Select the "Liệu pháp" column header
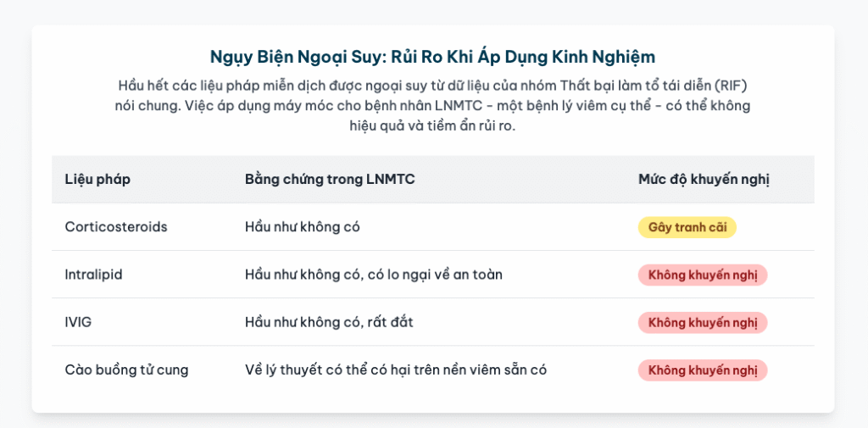868x428 pixels. pyautogui.click(x=97, y=179)
